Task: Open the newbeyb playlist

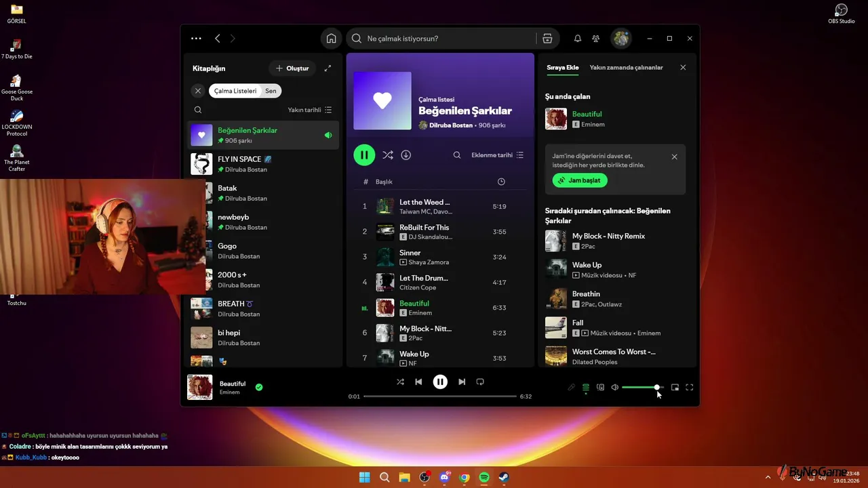Action: pos(263,222)
